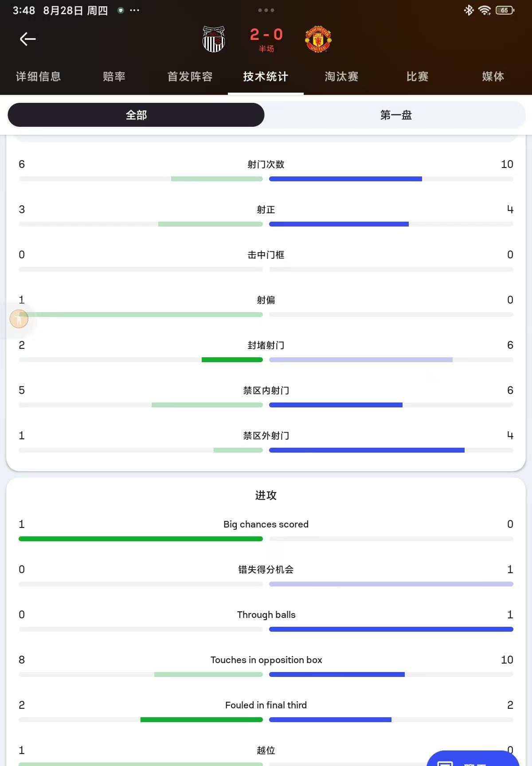Go to the 首发阵容 tab
532x766 pixels.
click(190, 77)
